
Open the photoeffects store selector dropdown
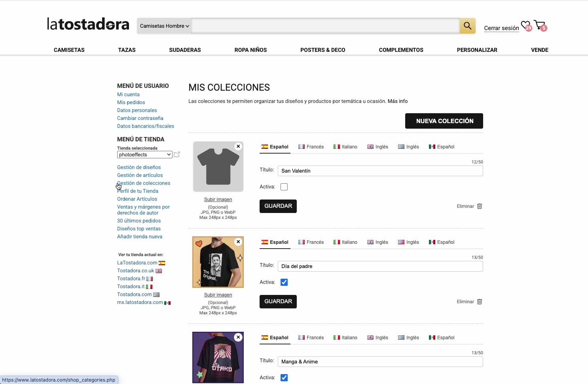[x=144, y=154]
